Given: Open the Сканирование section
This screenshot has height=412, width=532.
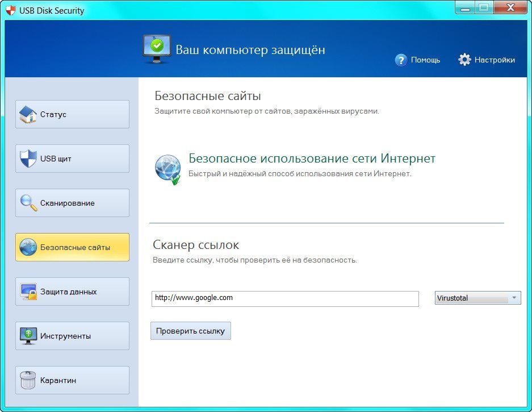Looking at the screenshot, I should pyautogui.click(x=72, y=203).
